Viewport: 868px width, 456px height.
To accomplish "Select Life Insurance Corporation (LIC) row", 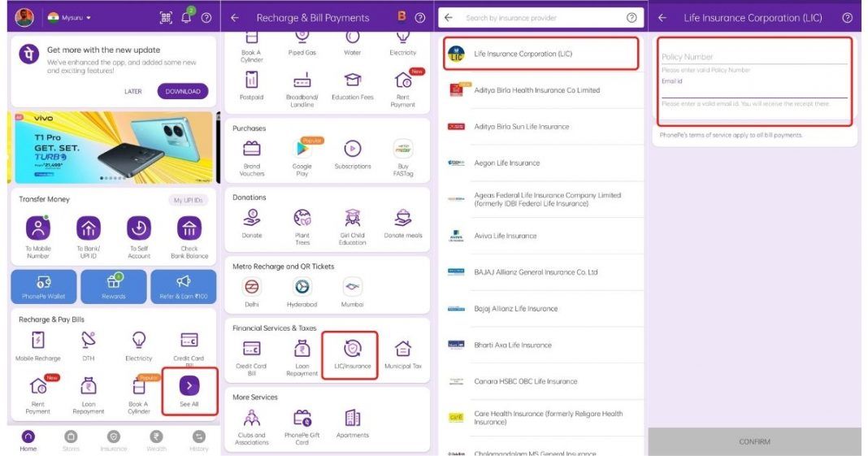I will (541, 54).
